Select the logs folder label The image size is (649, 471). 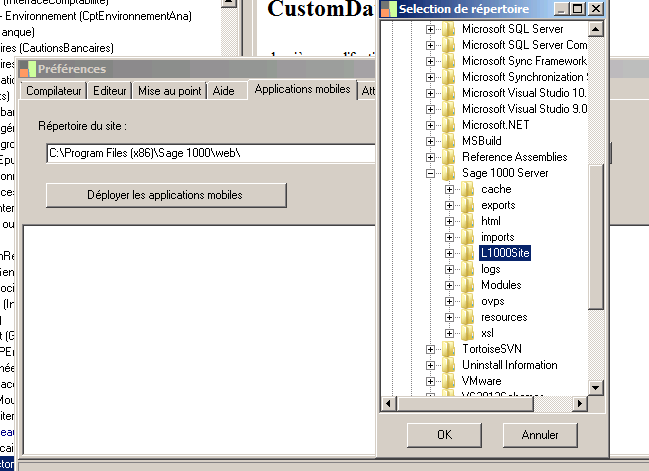[491, 269]
